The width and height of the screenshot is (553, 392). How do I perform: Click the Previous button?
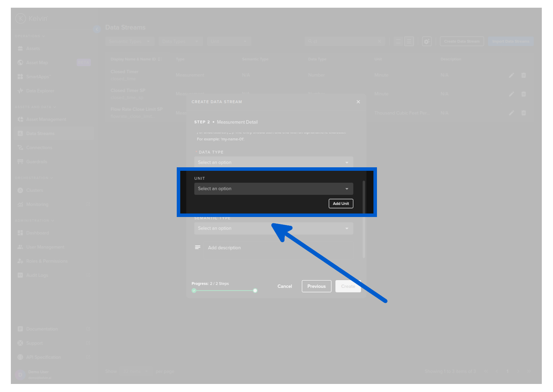(316, 286)
